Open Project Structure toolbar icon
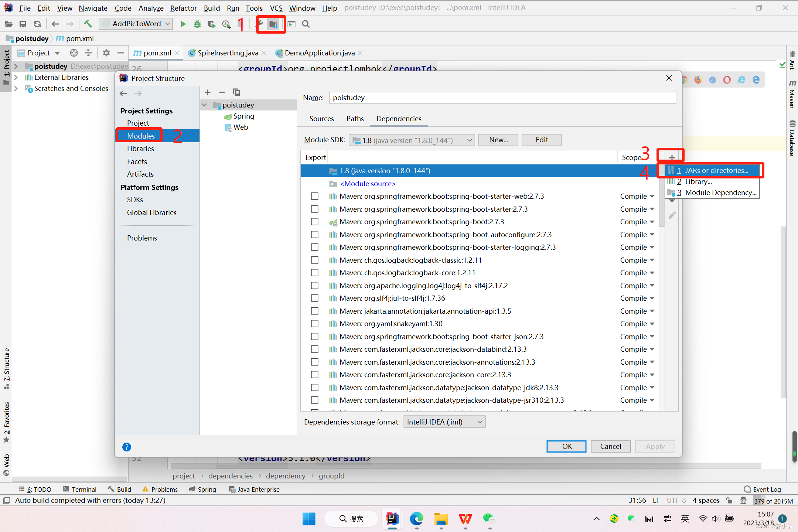This screenshot has width=798, height=532. (x=273, y=24)
